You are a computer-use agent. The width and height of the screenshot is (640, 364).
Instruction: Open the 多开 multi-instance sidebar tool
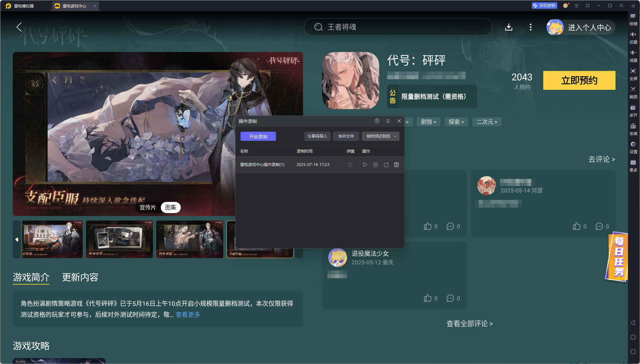(633, 110)
